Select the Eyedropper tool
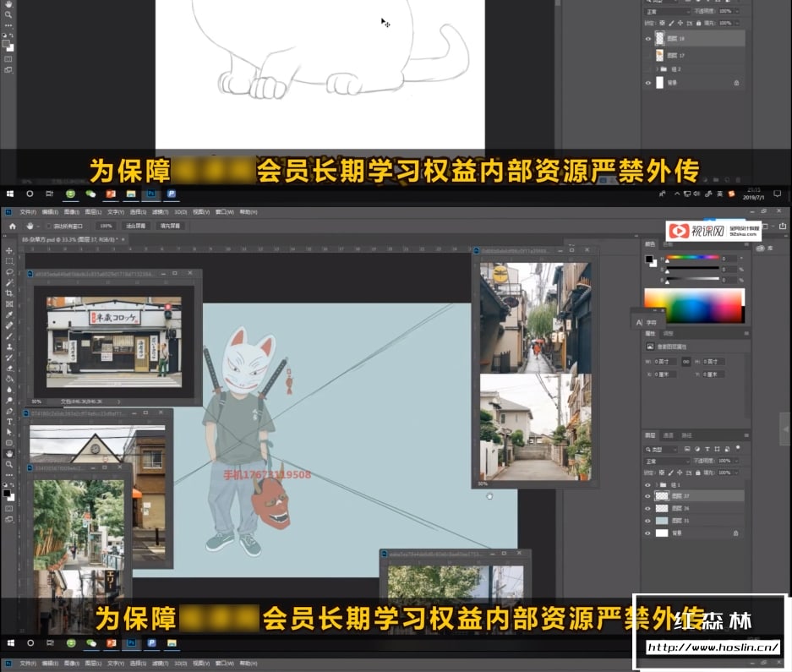 coord(9,314)
